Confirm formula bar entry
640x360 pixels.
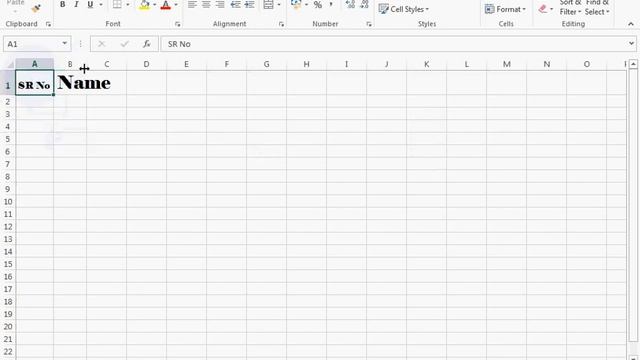click(124, 44)
